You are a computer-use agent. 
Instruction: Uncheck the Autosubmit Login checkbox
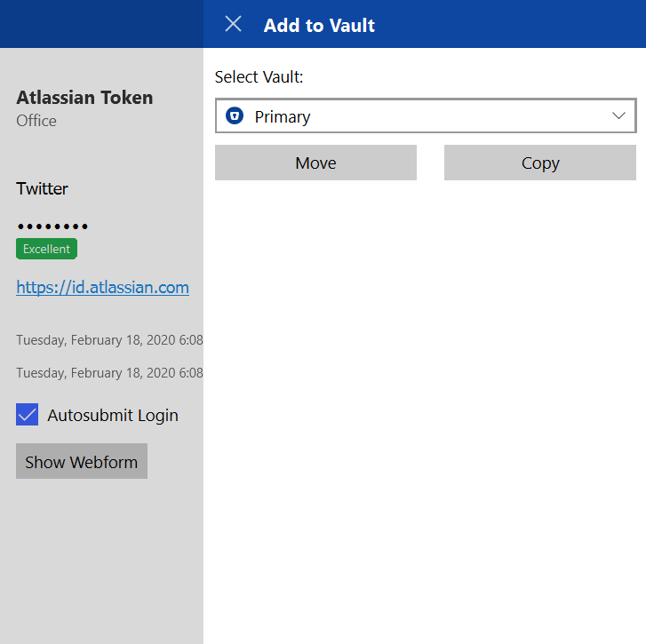point(28,414)
